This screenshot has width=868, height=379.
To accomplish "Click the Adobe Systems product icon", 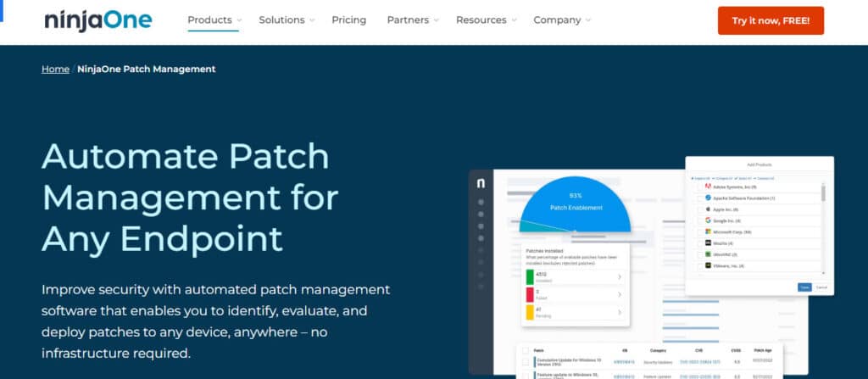I will click(707, 187).
